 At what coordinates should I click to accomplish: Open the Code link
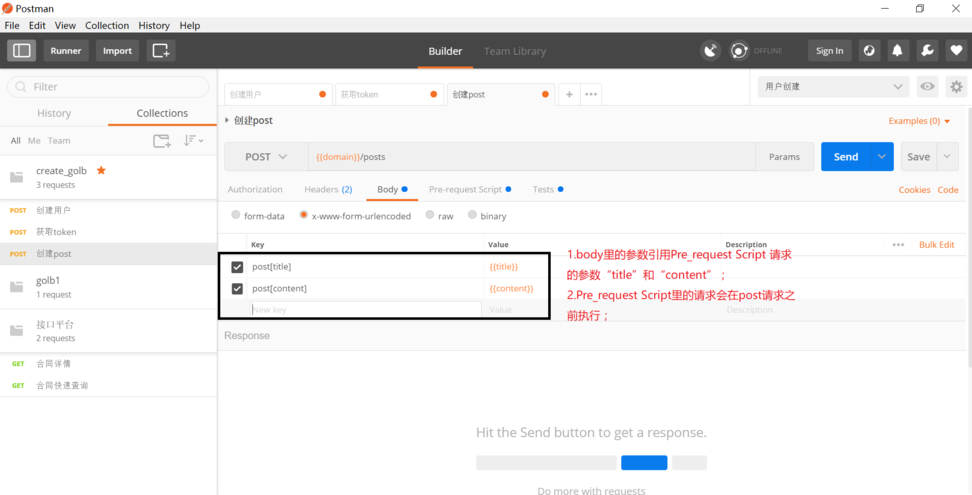[948, 190]
